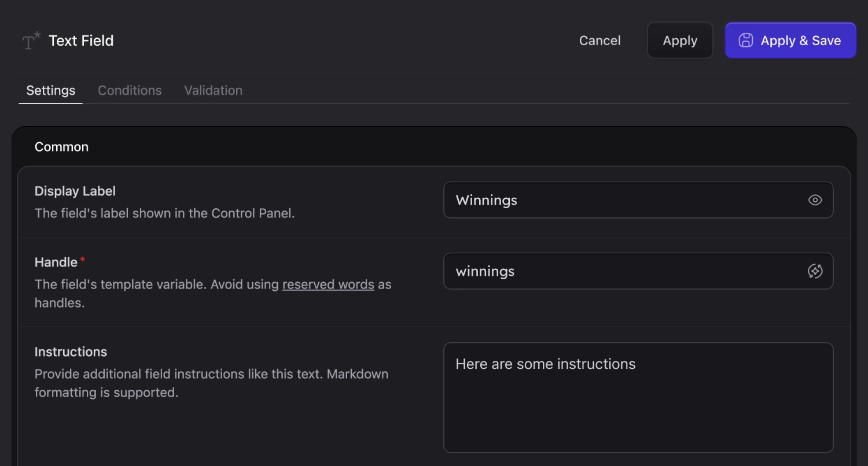Viewport: 868px width, 466px height.
Task: Click the Instructions field heading
Action: (x=71, y=352)
